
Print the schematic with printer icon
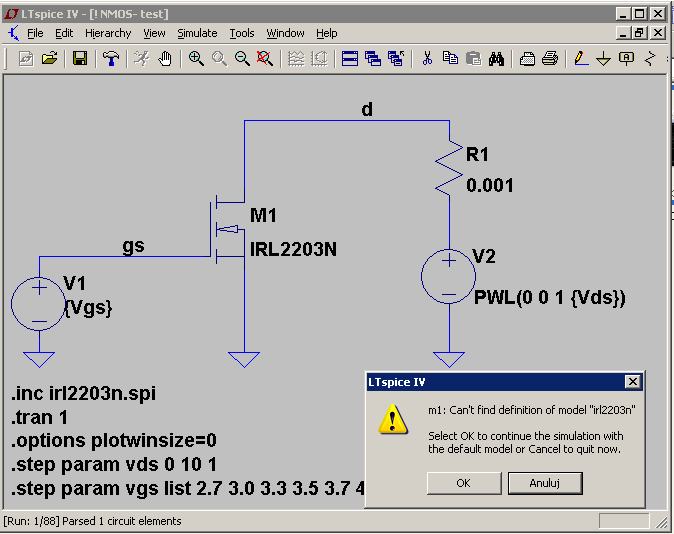coord(550,58)
